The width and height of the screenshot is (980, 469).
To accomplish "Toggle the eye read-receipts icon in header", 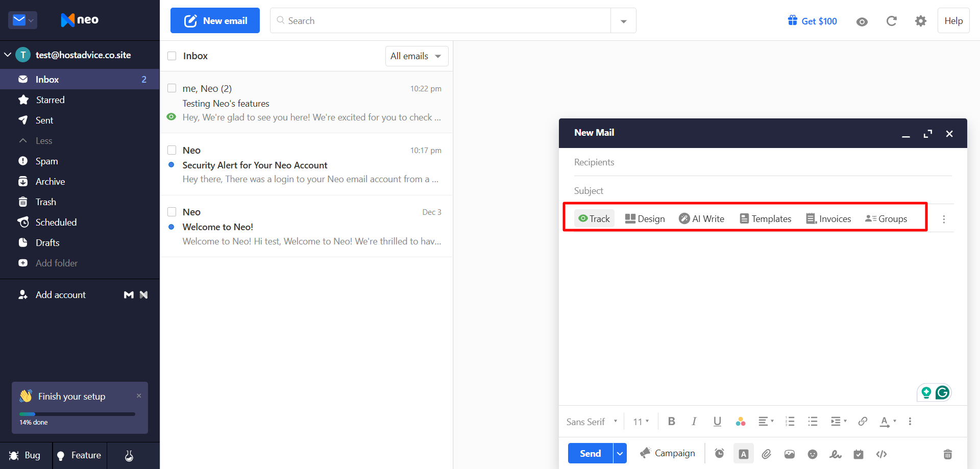I will click(862, 21).
